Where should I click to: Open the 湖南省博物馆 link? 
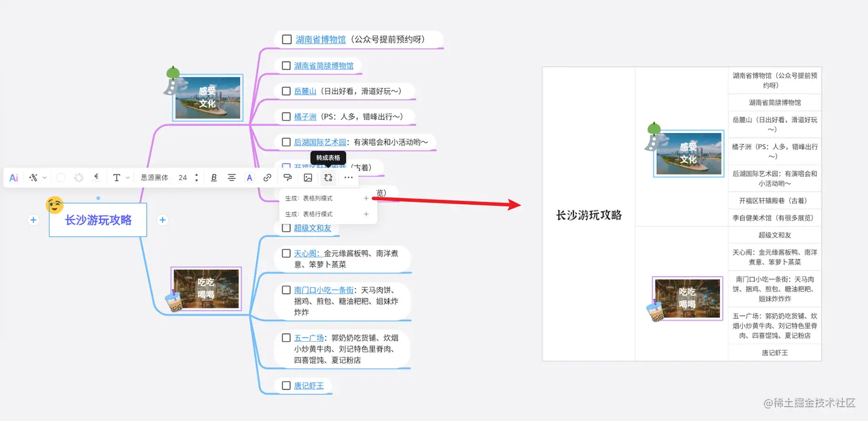pos(321,40)
